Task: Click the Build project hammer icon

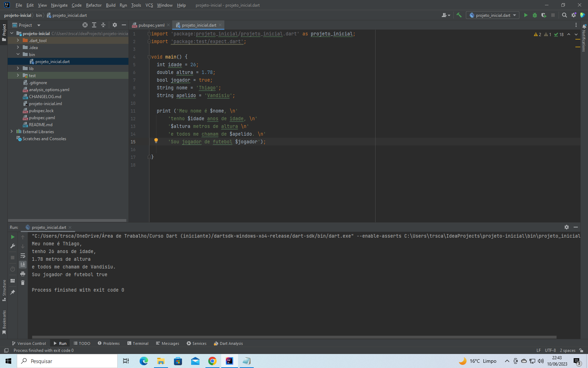Action: (459, 15)
